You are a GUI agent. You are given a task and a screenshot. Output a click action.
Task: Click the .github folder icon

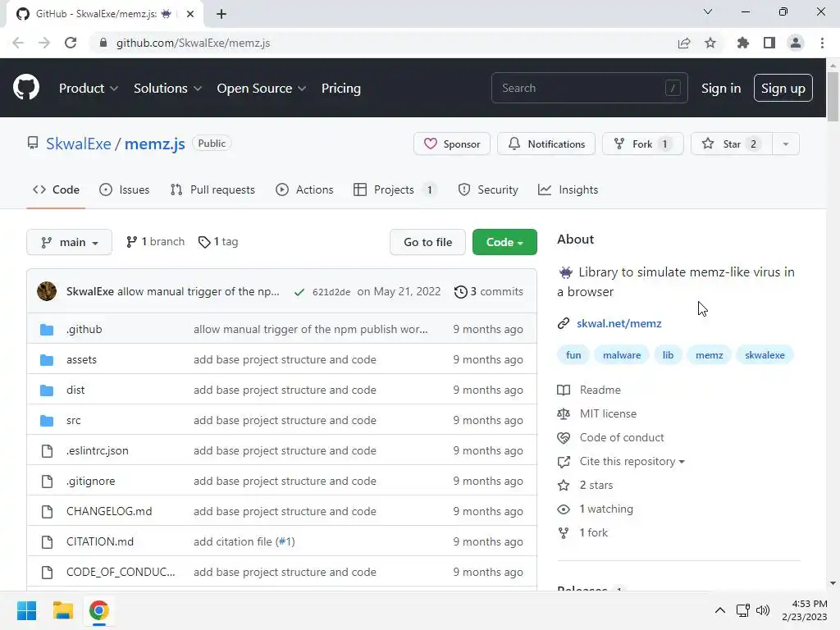click(47, 330)
